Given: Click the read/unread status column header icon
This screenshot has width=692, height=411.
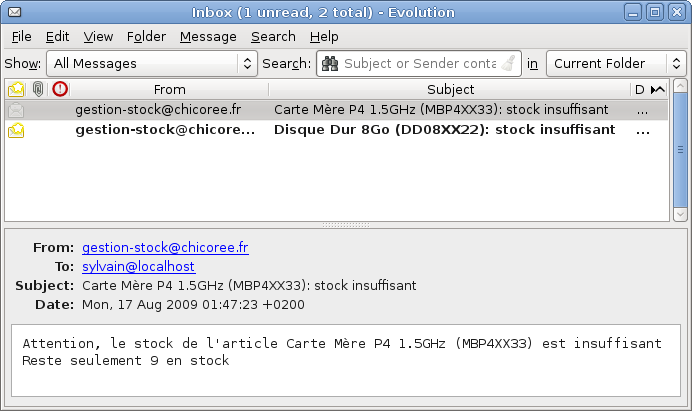Looking at the screenshot, I should [16, 89].
